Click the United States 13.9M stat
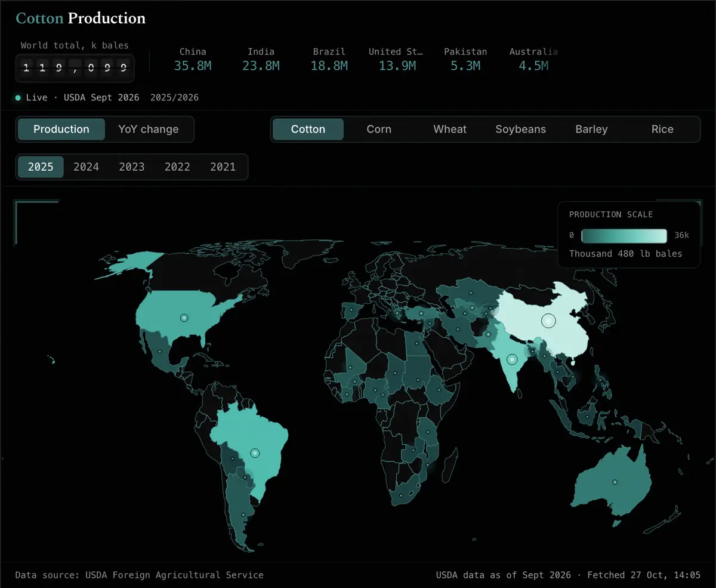This screenshot has height=588, width=716. 397,59
